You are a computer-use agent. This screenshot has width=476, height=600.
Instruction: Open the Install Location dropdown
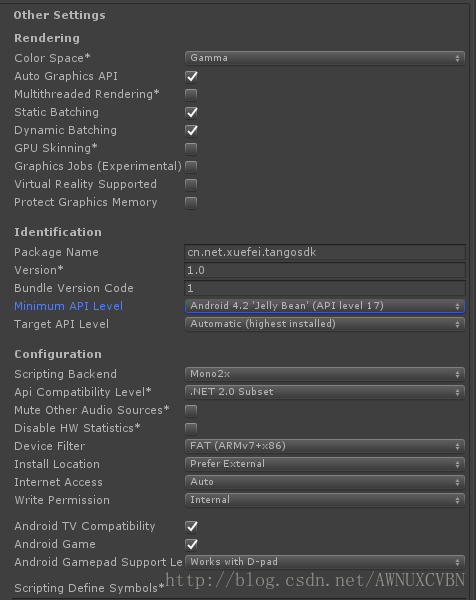click(325, 464)
